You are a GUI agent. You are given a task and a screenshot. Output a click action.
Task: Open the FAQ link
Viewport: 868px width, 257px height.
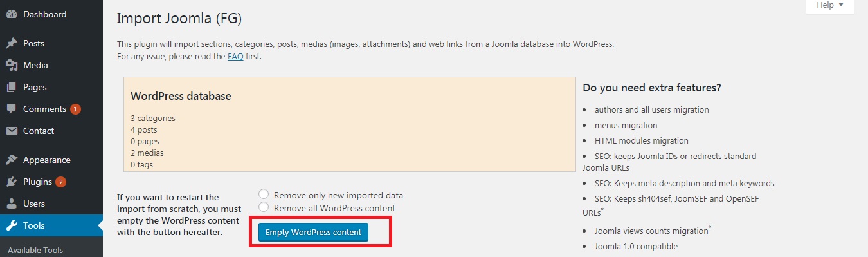[x=235, y=56]
